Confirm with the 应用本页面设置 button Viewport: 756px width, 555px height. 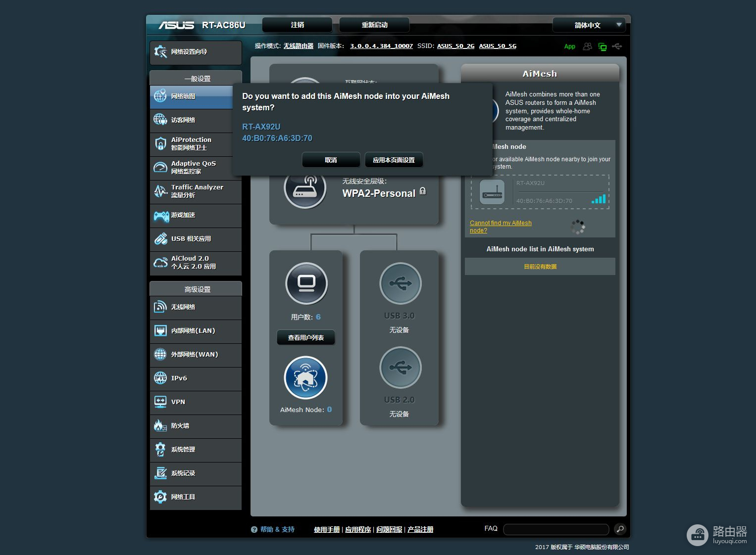pyautogui.click(x=394, y=160)
